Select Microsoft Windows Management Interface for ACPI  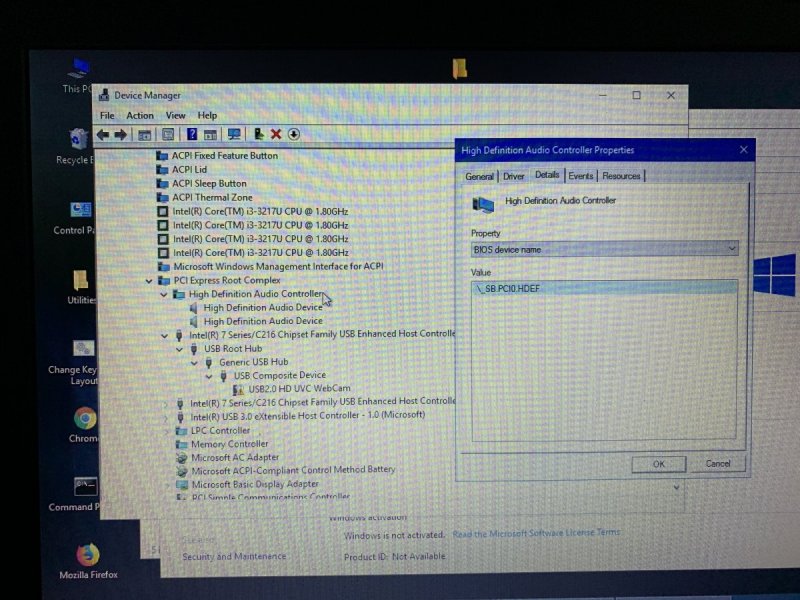coord(278,267)
